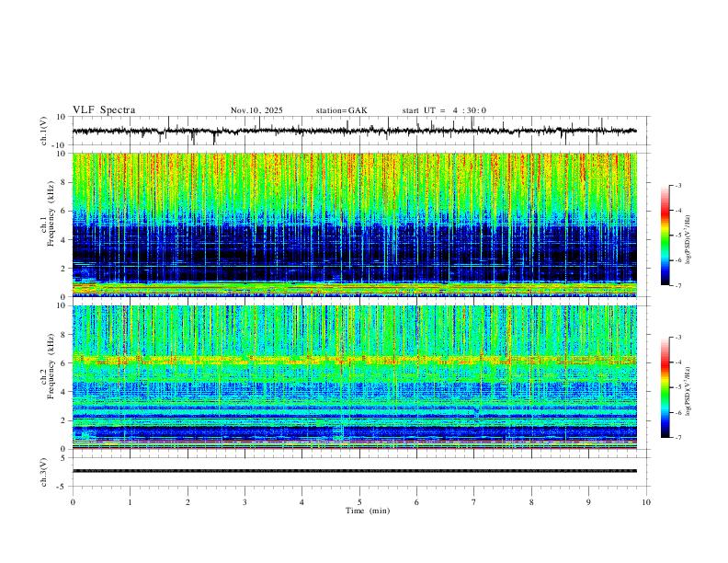Click the "ch.1(V)" waveform axis label
The height and width of the screenshot is (563, 728).
pyautogui.click(x=44, y=131)
